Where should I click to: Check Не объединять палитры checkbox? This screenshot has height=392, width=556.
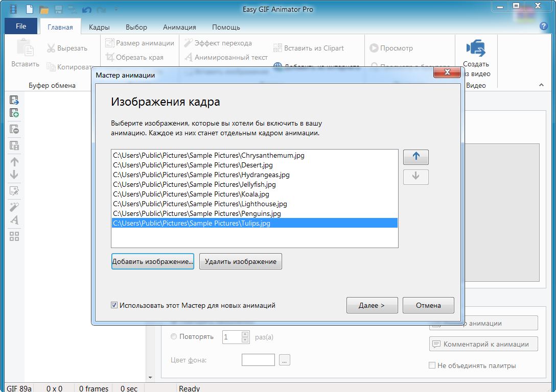(x=432, y=365)
